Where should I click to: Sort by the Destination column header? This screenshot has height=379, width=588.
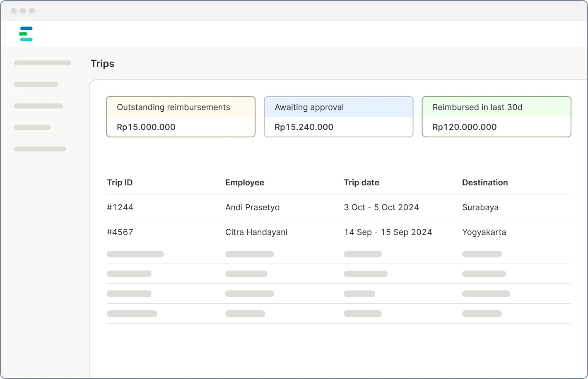(485, 182)
